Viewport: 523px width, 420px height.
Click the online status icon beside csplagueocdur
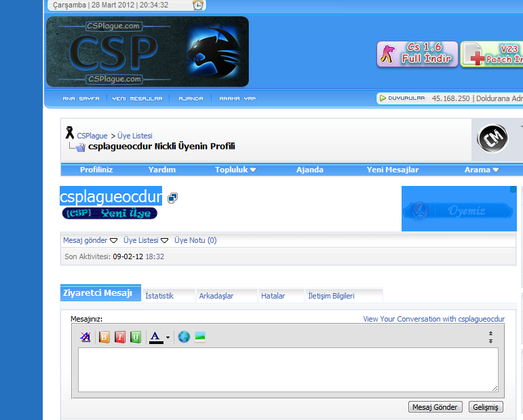[x=172, y=198]
